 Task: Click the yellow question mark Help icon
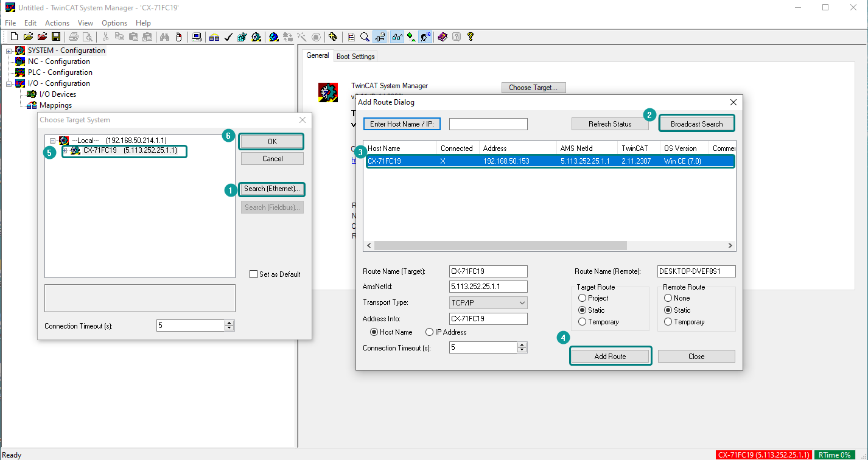click(x=471, y=37)
